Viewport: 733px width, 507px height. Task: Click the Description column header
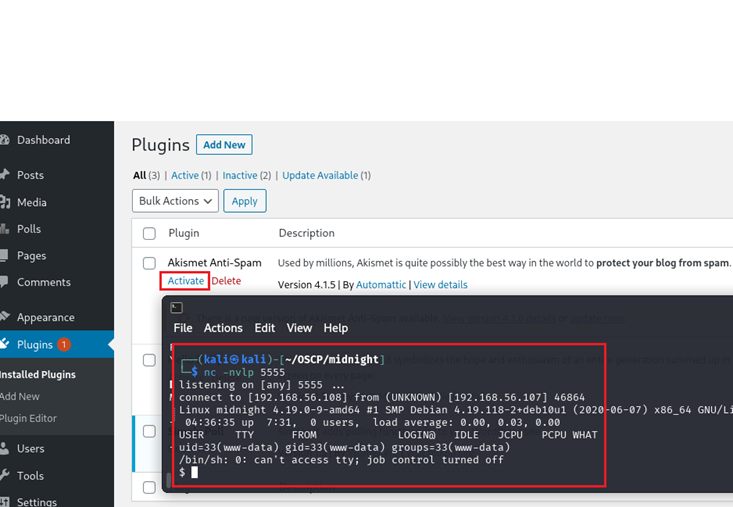point(307,233)
